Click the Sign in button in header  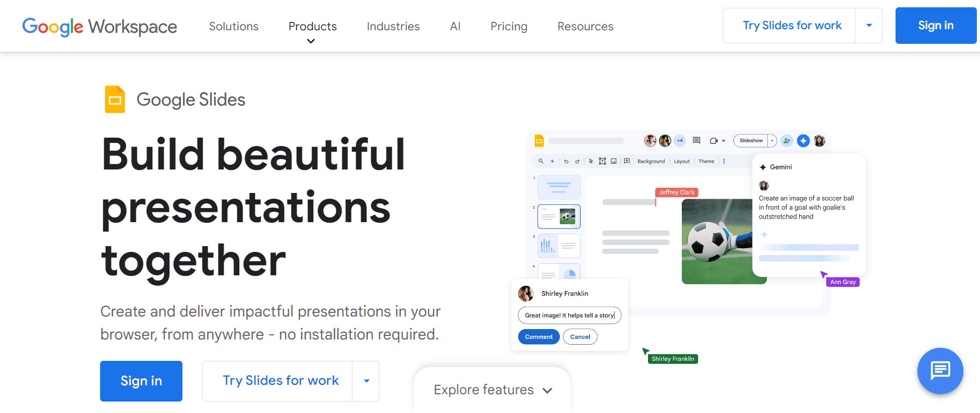[x=936, y=26]
